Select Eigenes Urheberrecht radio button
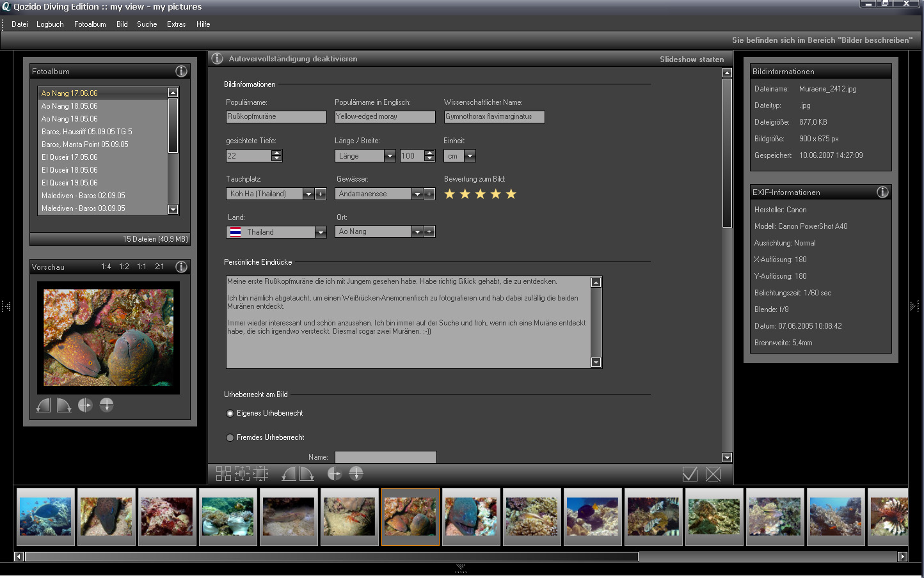924x578 pixels. point(230,414)
